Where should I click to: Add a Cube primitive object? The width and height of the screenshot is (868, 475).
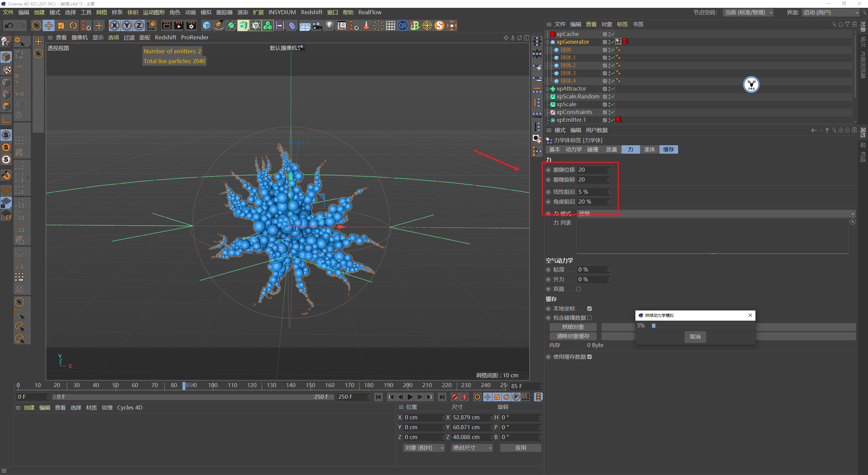coord(206,25)
